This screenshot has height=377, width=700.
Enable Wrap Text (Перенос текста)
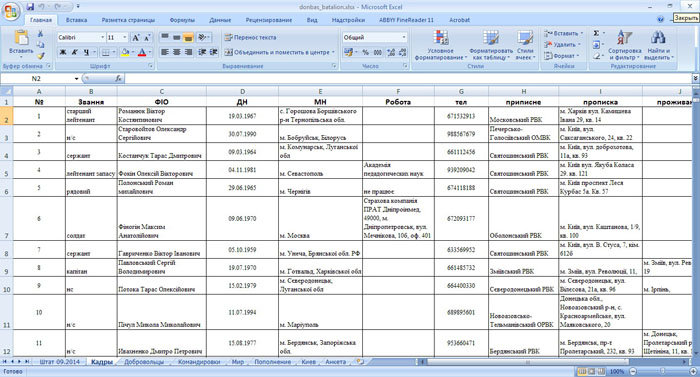point(250,38)
